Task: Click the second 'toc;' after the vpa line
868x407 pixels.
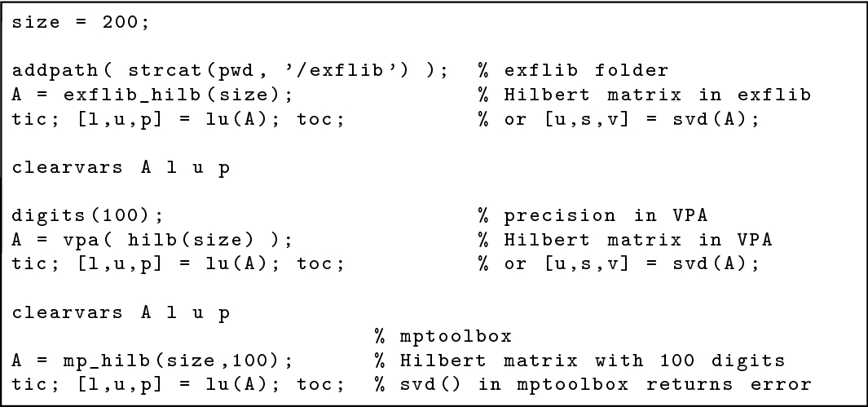Action: pos(320,264)
